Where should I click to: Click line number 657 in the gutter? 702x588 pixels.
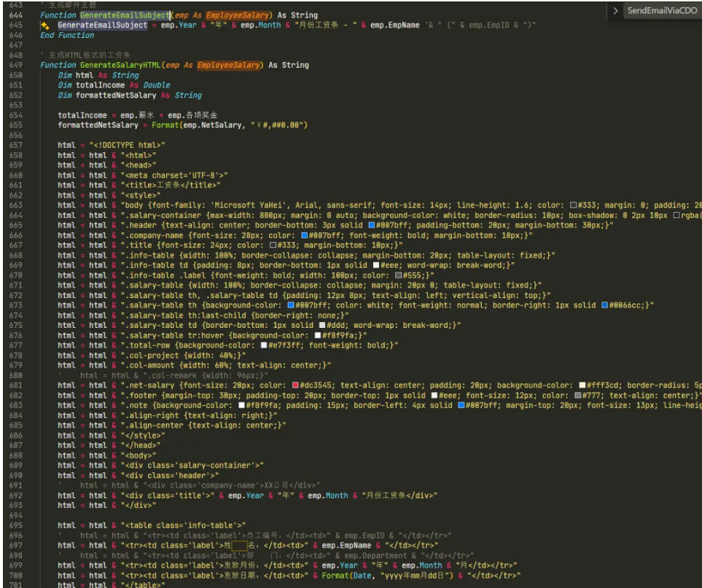(15, 146)
